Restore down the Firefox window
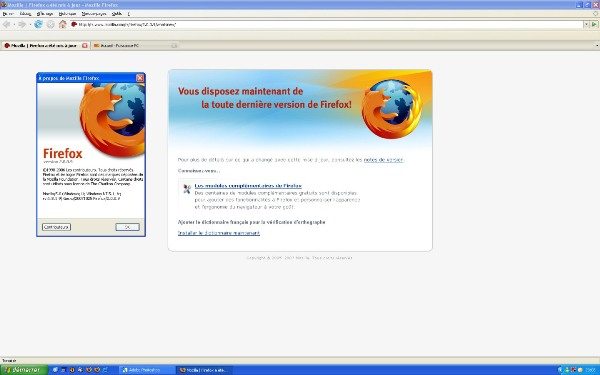 coord(587,5)
